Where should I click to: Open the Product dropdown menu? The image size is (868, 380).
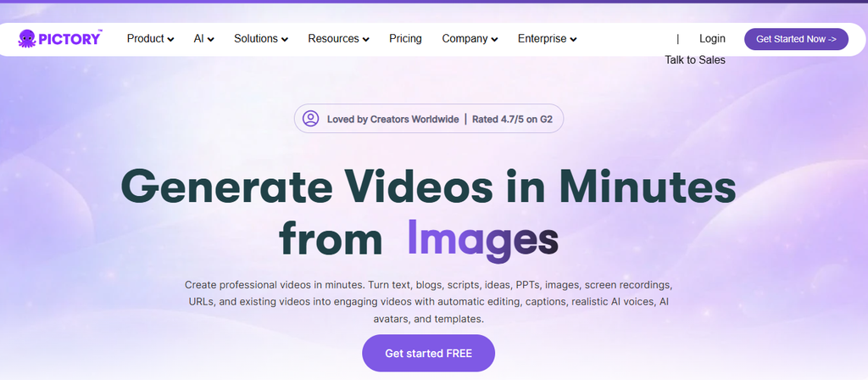coord(151,39)
